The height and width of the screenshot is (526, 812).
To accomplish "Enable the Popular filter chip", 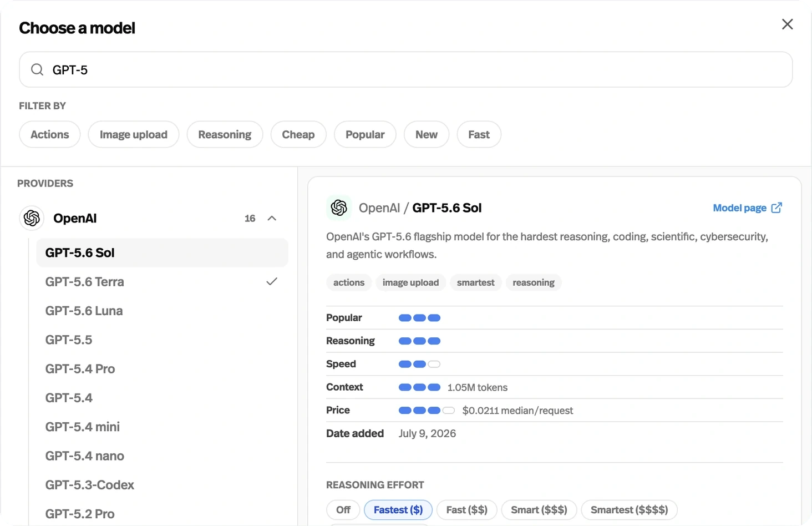I will point(365,134).
